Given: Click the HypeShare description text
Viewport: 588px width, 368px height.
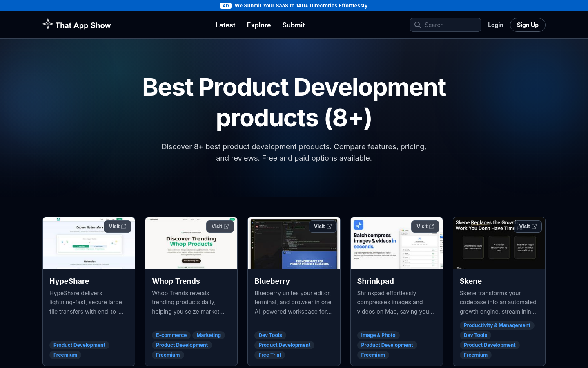Looking at the screenshot, I should (x=87, y=302).
